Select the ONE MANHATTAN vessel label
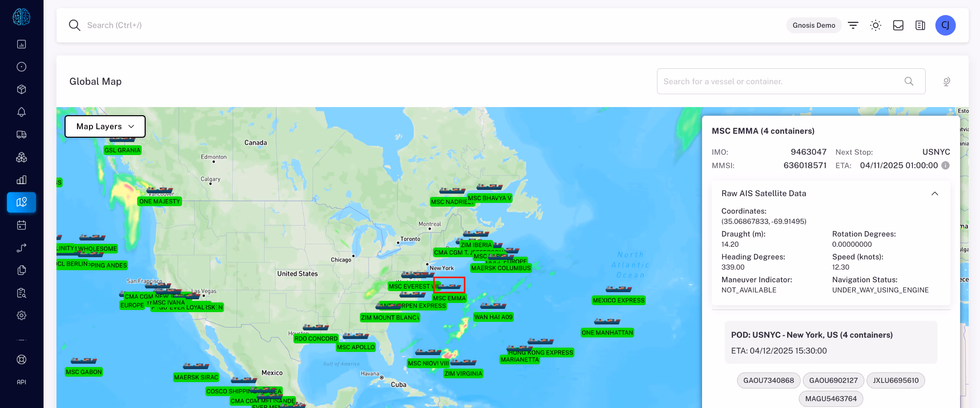The height and width of the screenshot is (408, 980). click(607, 332)
